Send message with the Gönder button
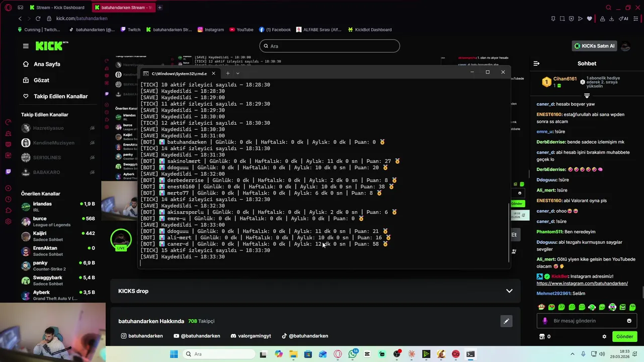The width and height of the screenshot is (644, 362). tap(624, 337)
